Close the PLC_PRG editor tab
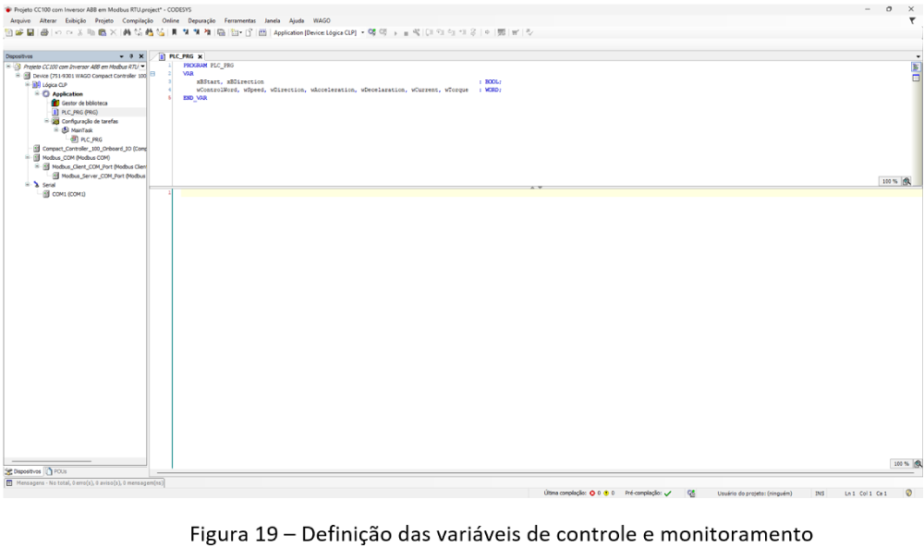 [x=201, y=57]
